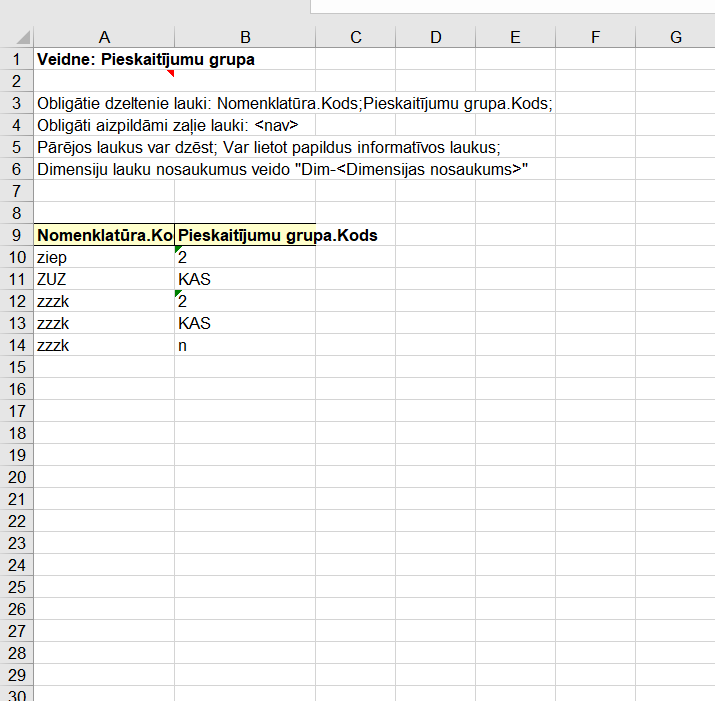715x701 pixels.
Task: Click the 'Obligātie dzeltenie lauki' text row
Action: click(x=295, y=104)
